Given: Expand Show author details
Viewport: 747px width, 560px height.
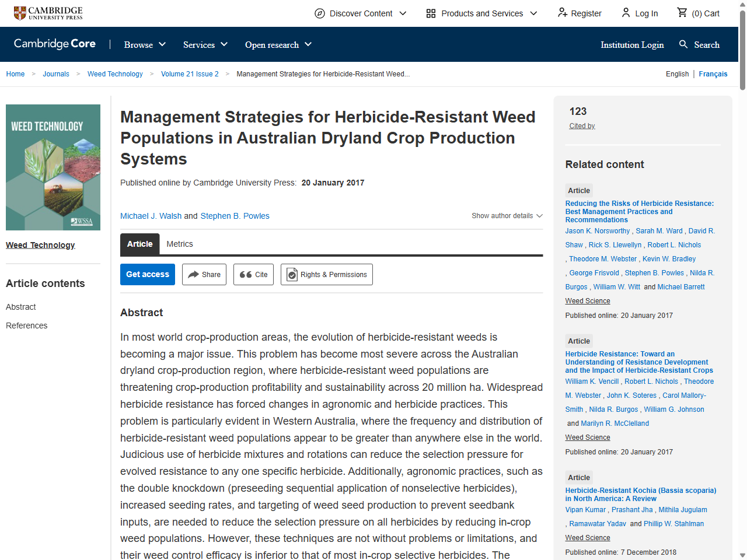Looking at the screenshot, I should pos(507,216).
